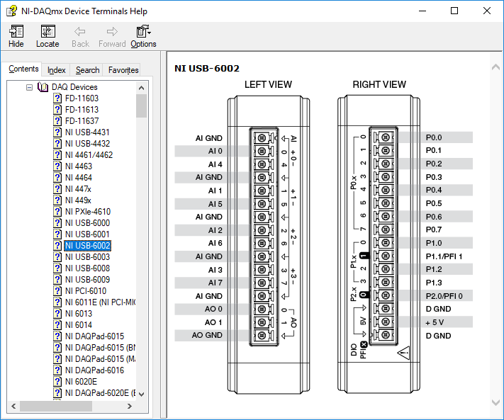Click the help icon beside NI USB-6000
The image size is (504, 420).
click(x=57, y=223)
